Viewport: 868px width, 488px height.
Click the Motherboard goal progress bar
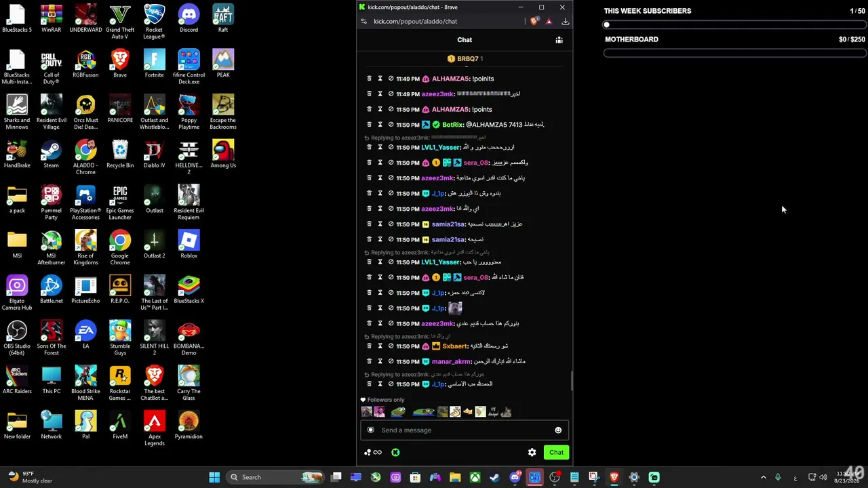734,53
